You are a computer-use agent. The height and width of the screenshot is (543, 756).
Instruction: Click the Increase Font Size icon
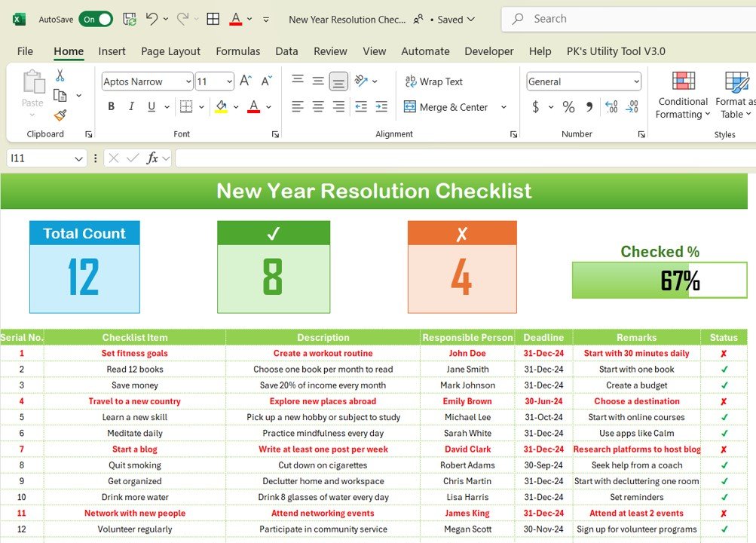point(246,81)
